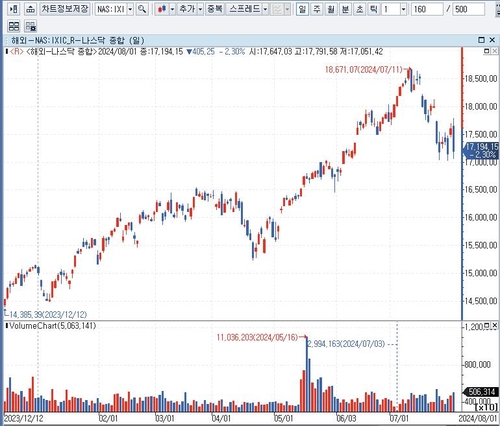Open the 추가 dropdown arrow

pyautogui.click(x=200, y=9)
